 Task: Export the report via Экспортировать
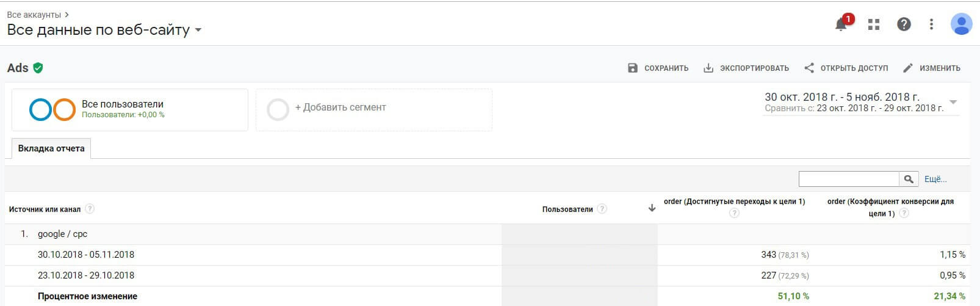click(x=746, y=68)
